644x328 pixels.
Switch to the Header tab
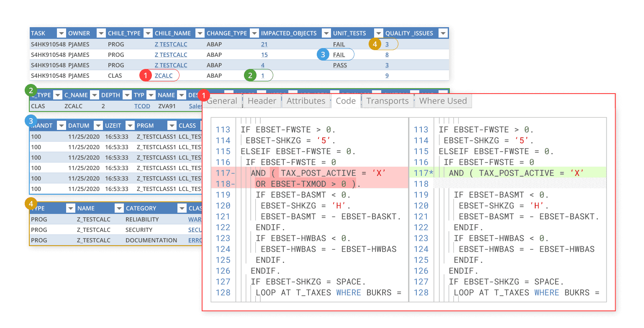pyautogui.click(x=262, y=101)
